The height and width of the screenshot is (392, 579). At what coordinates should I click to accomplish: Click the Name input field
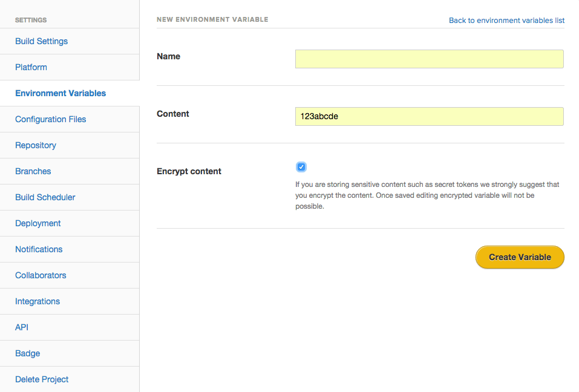coord(429,59)
